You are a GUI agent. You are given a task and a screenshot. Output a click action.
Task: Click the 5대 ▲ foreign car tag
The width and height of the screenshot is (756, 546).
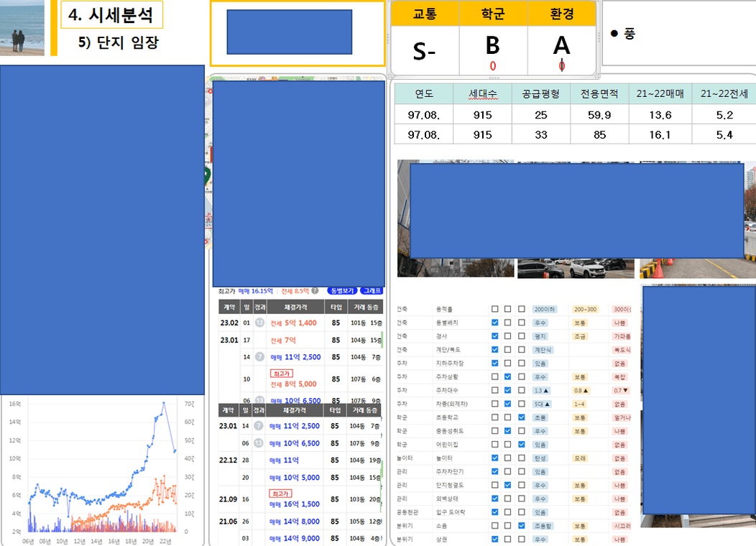click(x=542, y=404)
